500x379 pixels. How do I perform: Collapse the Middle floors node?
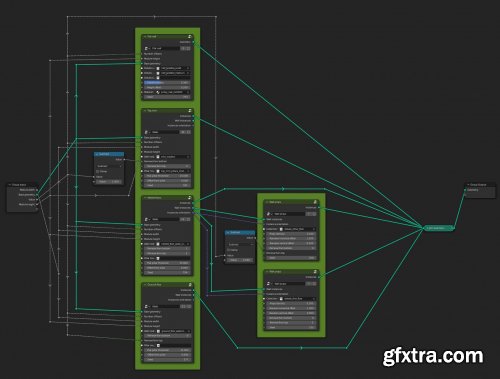[x=145, y=198]
